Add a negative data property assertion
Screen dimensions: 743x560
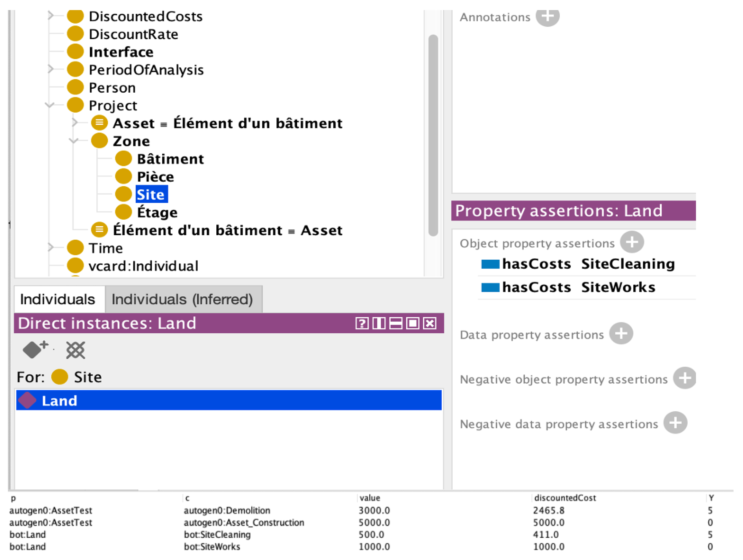(x=675, y=423)
